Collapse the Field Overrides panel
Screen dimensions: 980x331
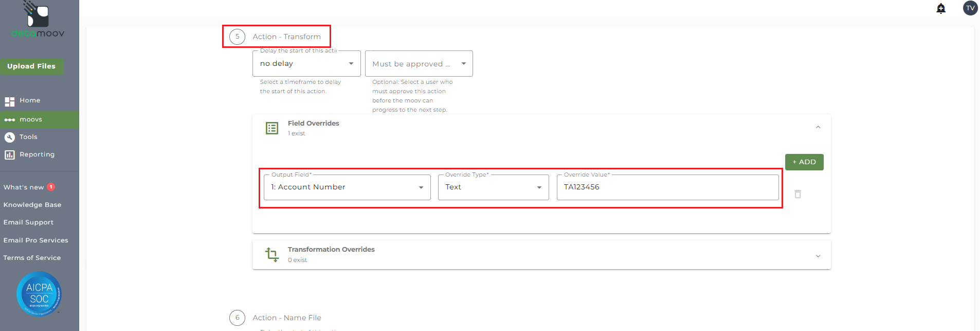tap(818, 127)
